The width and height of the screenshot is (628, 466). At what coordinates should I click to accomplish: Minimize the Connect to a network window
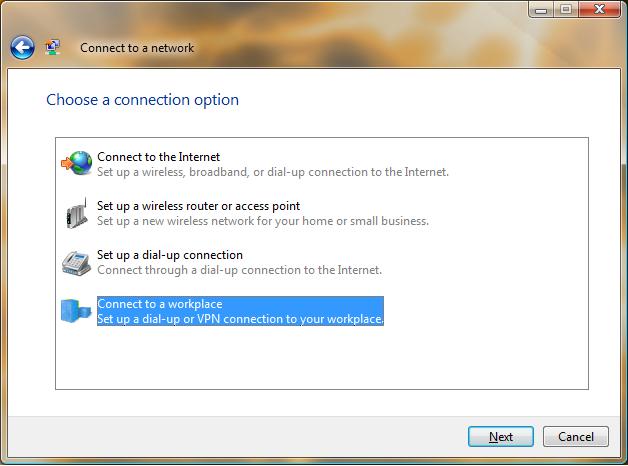541,9
